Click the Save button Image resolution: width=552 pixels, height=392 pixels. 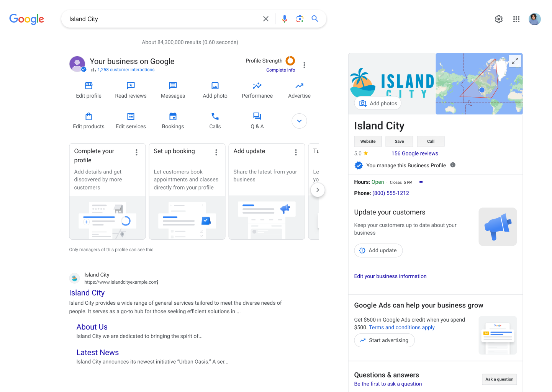click(x=399, y=141)
